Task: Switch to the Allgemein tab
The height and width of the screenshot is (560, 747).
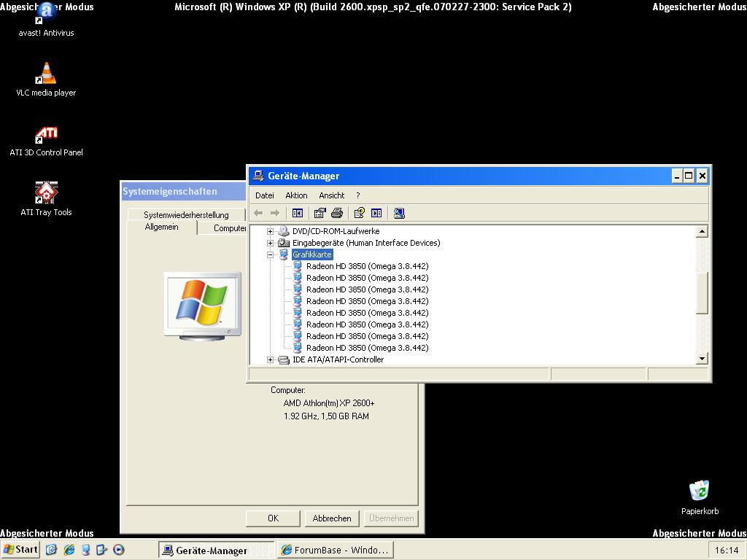Action: (x=161, y=227)
